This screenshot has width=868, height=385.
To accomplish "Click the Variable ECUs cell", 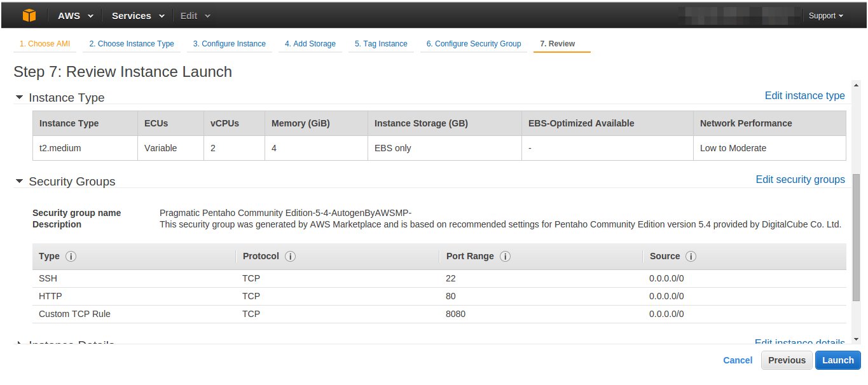I will [170, 148].
